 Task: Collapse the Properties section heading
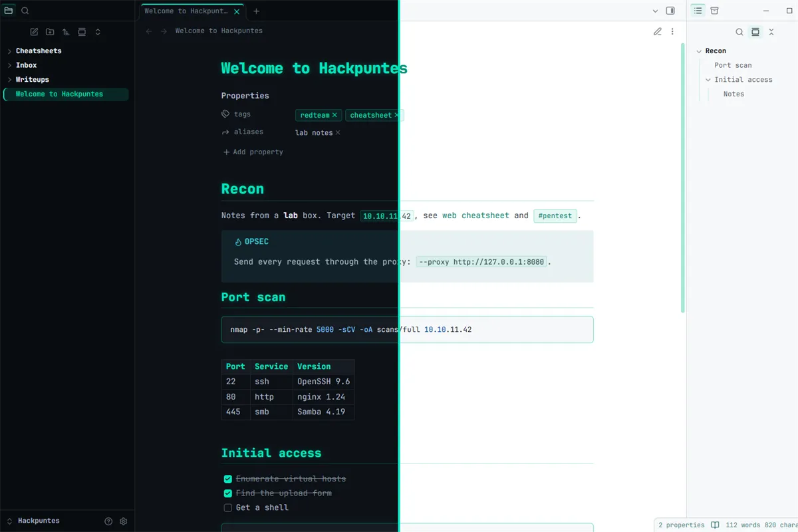tap(245, 96)
